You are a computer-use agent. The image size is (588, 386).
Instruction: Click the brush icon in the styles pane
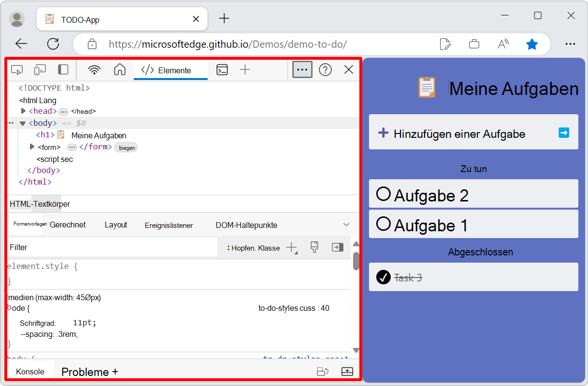click(x=314, y=247)
